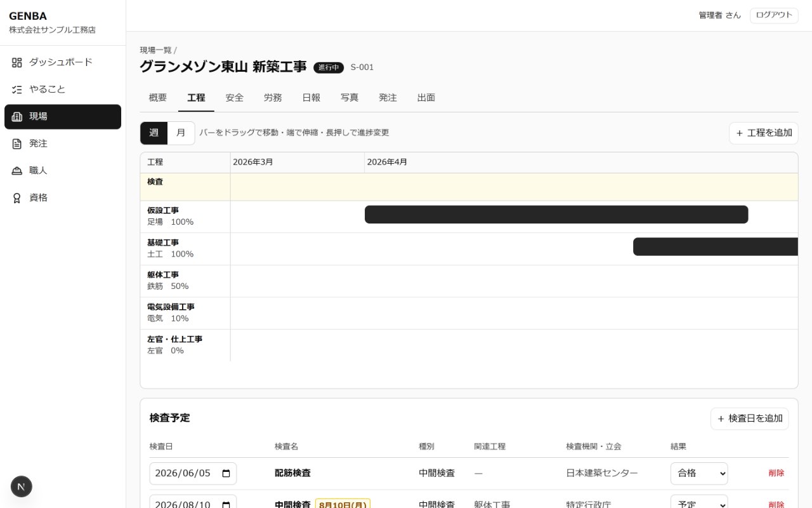Click the 2026/08/10 inspection date field

[193, 502]
